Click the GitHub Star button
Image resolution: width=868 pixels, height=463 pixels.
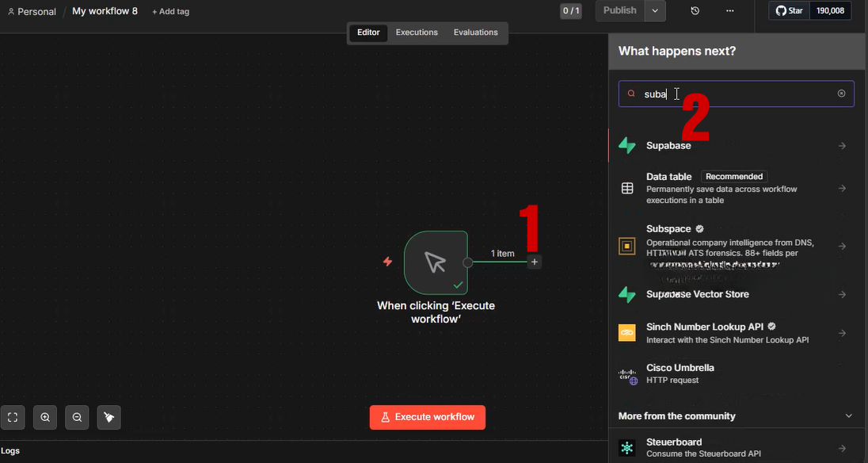click(x=790, y=11)
